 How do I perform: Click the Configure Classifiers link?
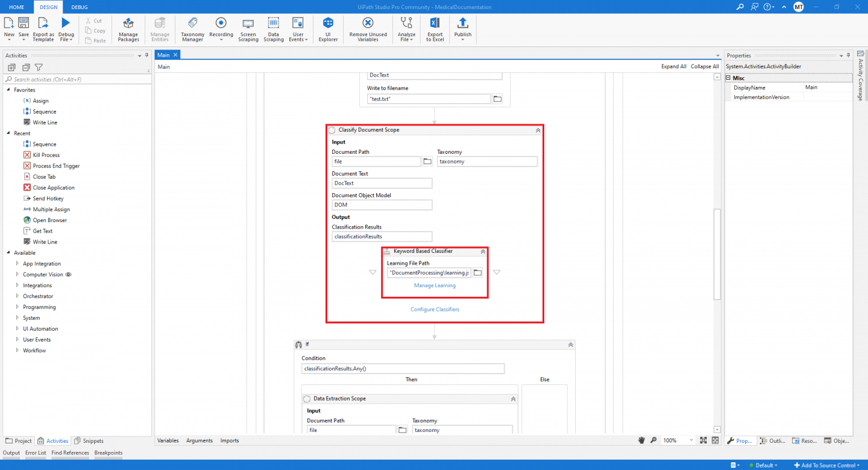(435, 309)
